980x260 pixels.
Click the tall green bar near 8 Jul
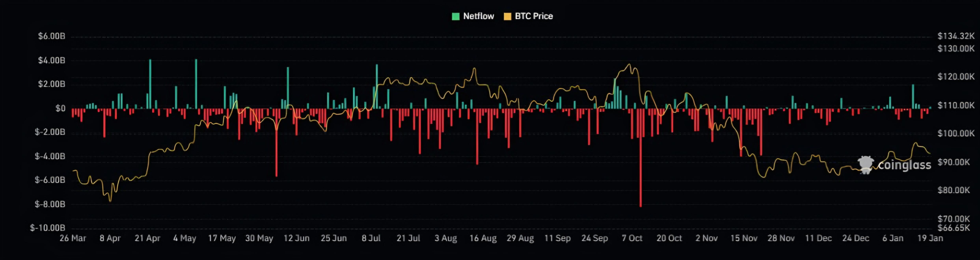pyautogui.click(x=377, y=86)
